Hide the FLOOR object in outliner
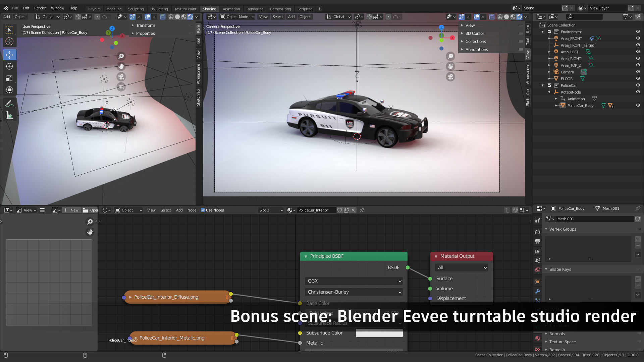Image resolution: width=644 pixels, height=362 pixels. pyautogui.click(x=638, y=78)
